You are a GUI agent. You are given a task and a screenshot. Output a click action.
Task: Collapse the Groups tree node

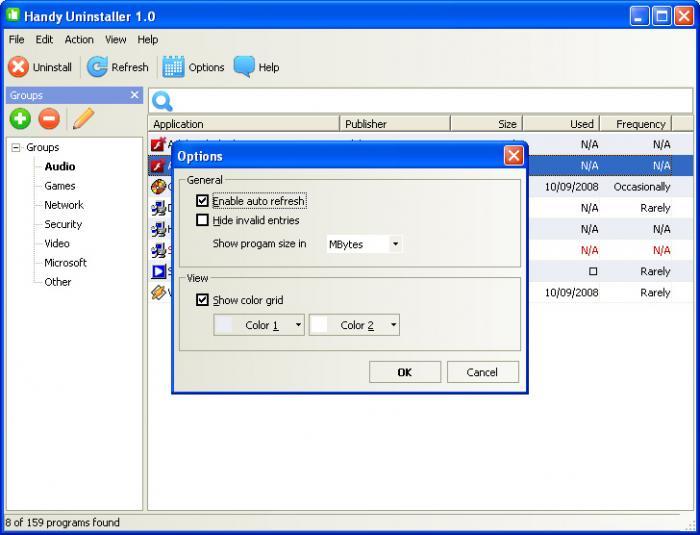point(16,147)
